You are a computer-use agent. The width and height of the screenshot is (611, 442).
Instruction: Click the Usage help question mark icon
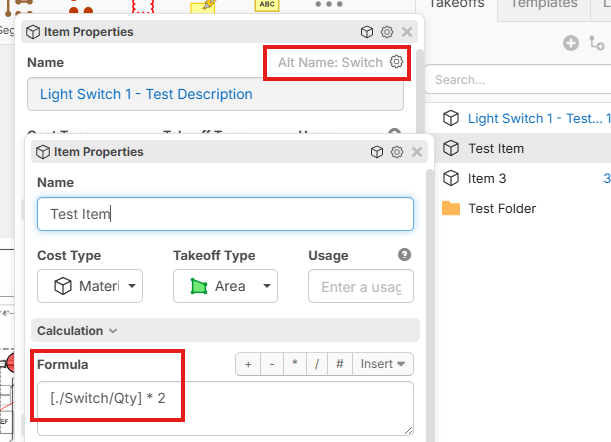(x=404, y=255)
